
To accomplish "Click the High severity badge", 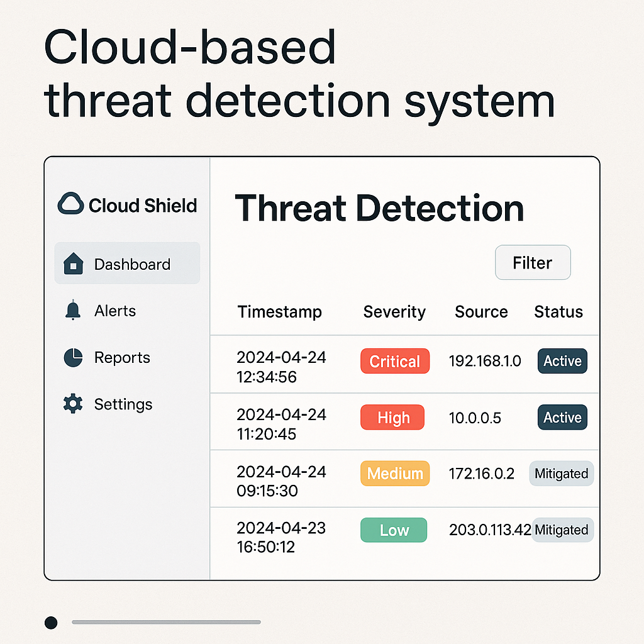I will pyautogui.click(x=392, y=417).
